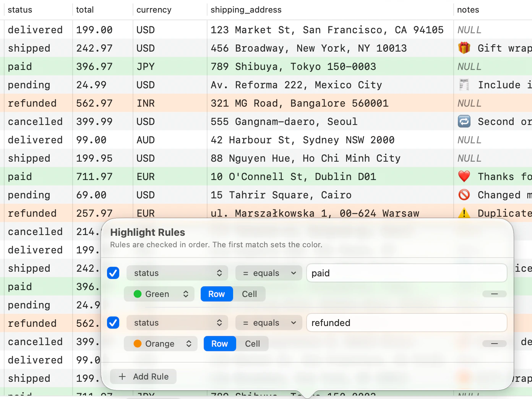Open the equals operator dropdown for the paid rule
532x399 pixels.
point(269,273)
